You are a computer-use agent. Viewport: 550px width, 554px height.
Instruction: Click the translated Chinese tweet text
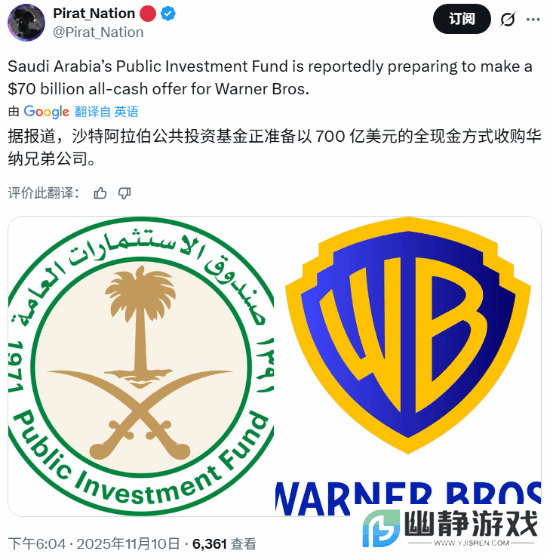[x=274, y=147]
